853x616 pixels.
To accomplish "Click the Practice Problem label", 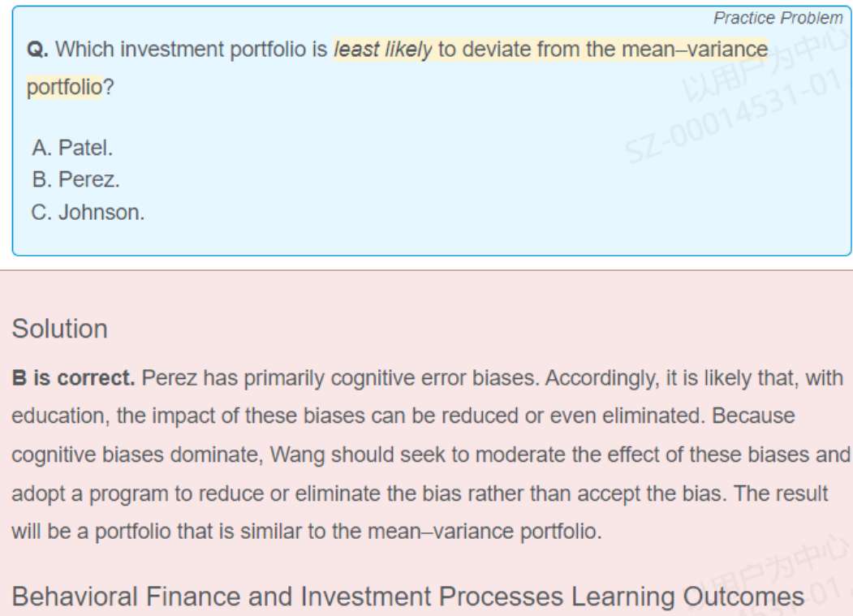I will coord(778,18).
